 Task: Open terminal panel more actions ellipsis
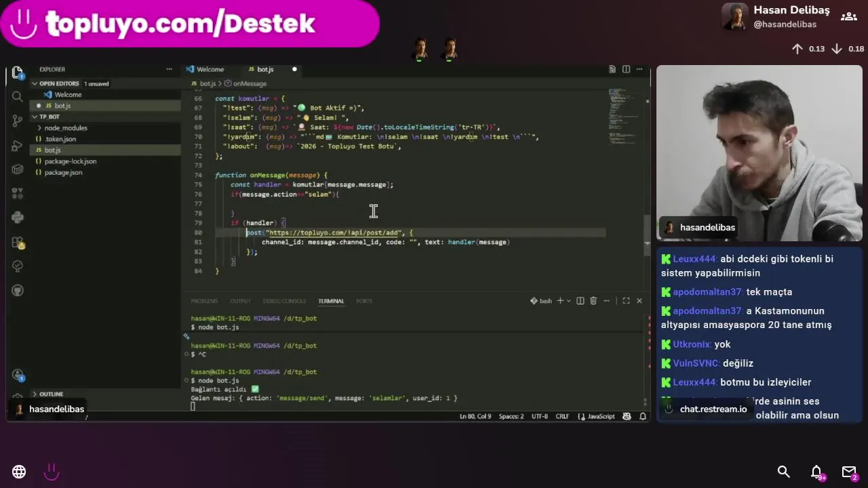pyautogui.click(x=608, y=301)
